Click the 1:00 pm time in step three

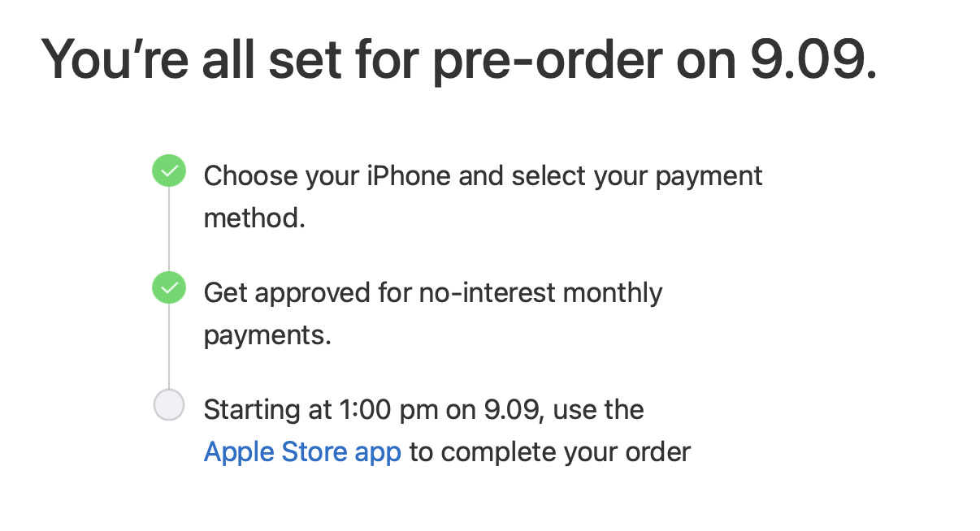tap(386, 410)
